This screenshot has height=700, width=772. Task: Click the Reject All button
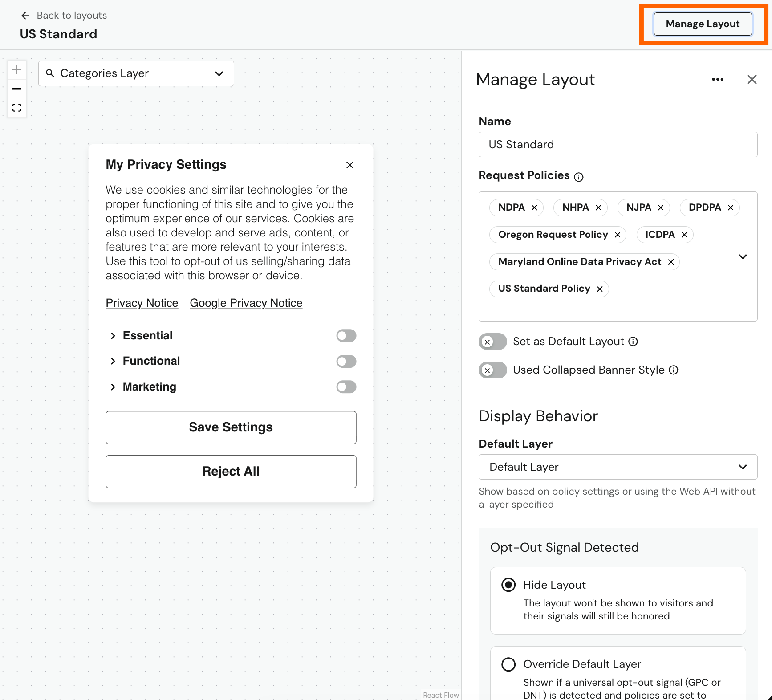(x=231, y=471)
